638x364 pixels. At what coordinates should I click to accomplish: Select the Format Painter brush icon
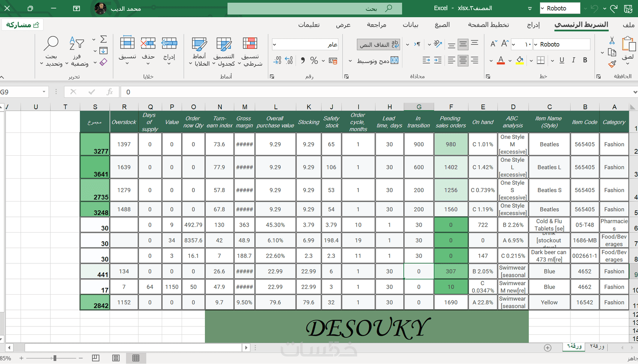tap(612, 64)
